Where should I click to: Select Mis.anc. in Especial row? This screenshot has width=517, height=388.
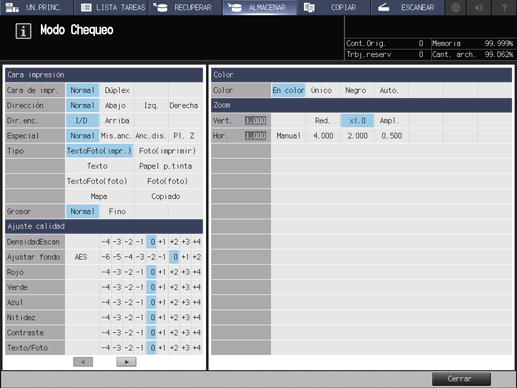coord(117,136)
